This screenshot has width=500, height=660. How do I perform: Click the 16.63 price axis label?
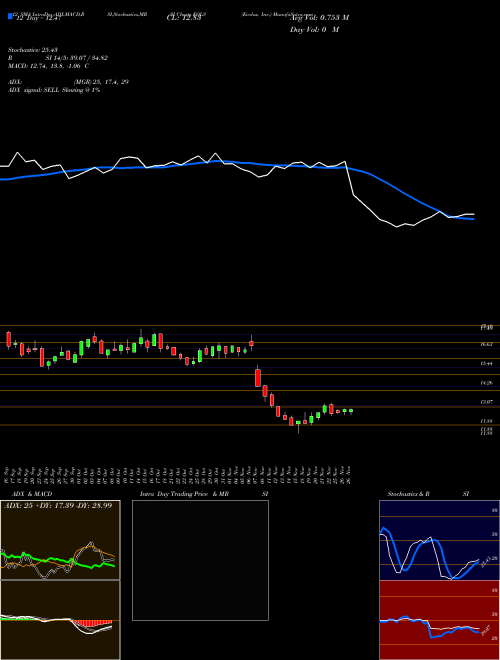[x=487, y=344]
